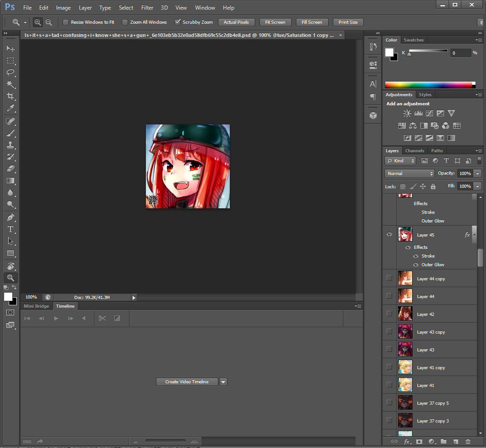Switch to the Mini Bridge tab
Image resolution: width=486 pixels, height=448 pixels.
coord(36,306)
